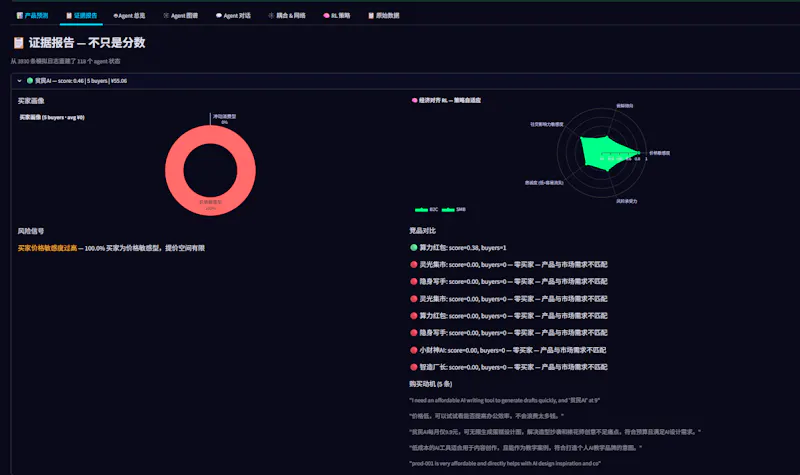Viewport: 800px width, 475px height.
Task: Toggle the SMB legend entry on radar chart
Action: (x=454, y=210)
